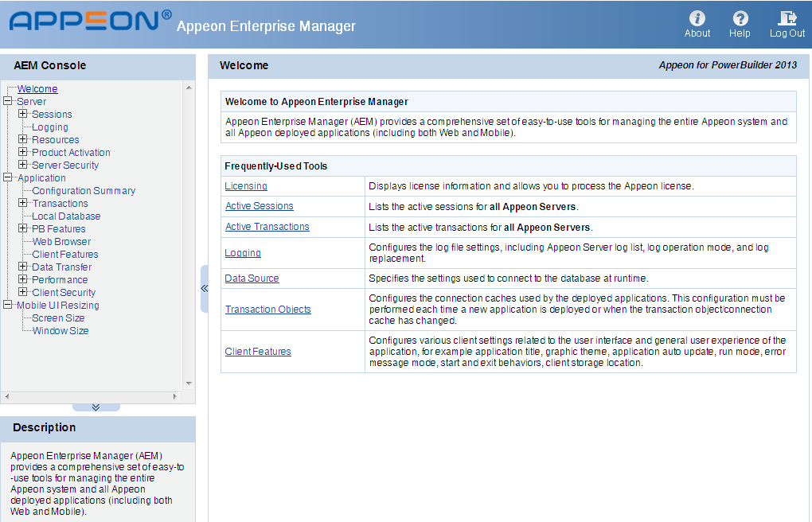Expand the Client Security node
Image resolution: width=812 pixels, height=522 pixels.
pyautogui.click(x=23, y=292)
